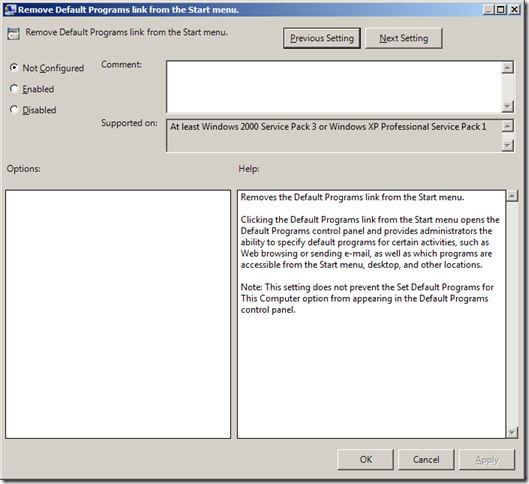Click inside the Comment text box
This screenshot has height=484, width=529.
point(334,87)
